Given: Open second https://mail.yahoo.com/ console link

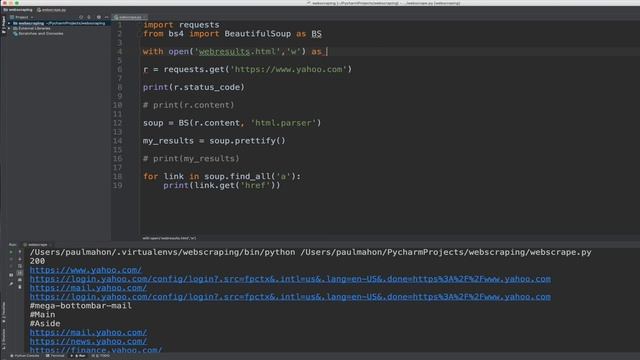Looking at the screenshot, I should point(88,333).
